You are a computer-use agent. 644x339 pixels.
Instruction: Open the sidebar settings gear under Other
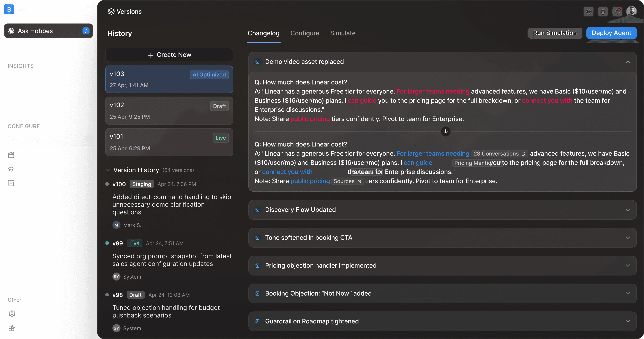click(12, 314)
